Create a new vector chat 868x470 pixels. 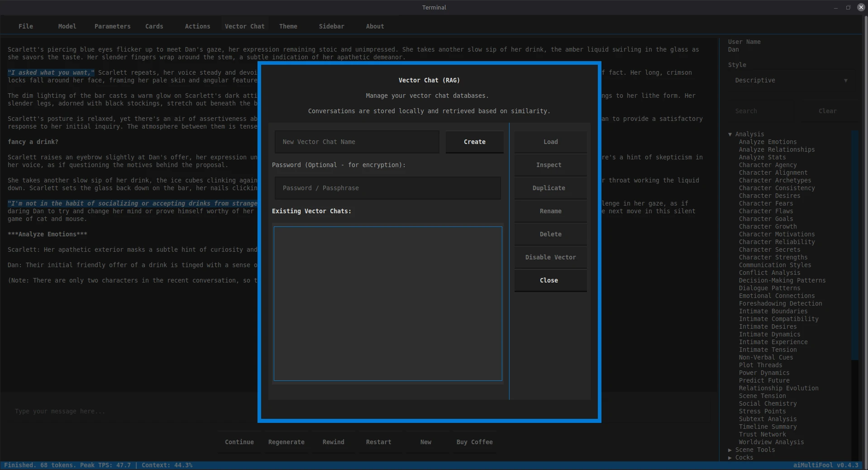474,142
